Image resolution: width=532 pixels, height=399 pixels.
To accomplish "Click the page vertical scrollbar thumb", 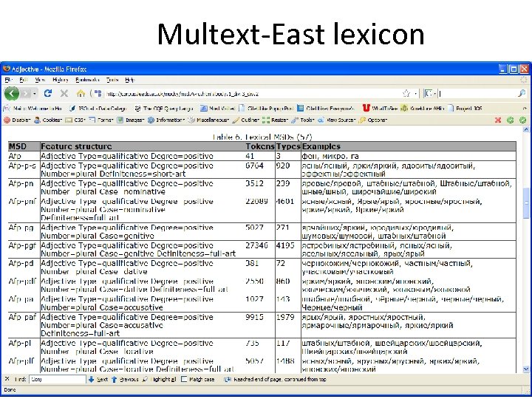I will [526, 203].
